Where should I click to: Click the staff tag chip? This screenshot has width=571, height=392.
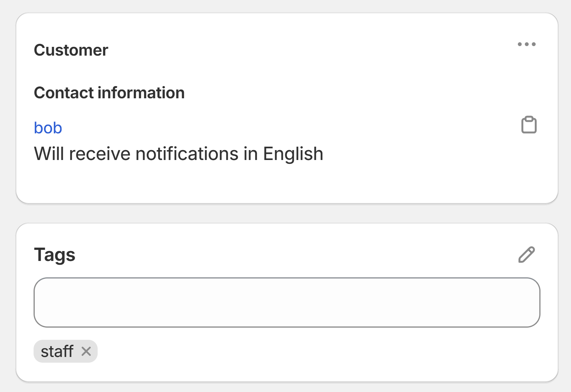(x=58, y=351)
